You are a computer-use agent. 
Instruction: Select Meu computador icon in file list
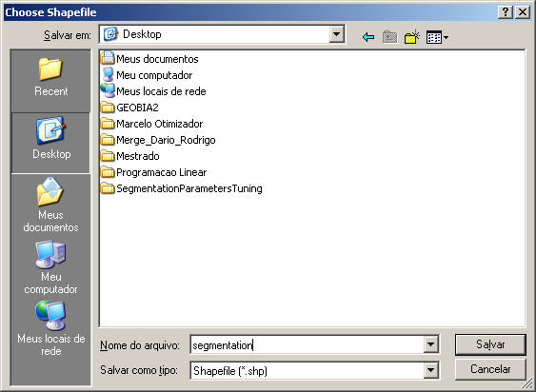tap(108, 74)
